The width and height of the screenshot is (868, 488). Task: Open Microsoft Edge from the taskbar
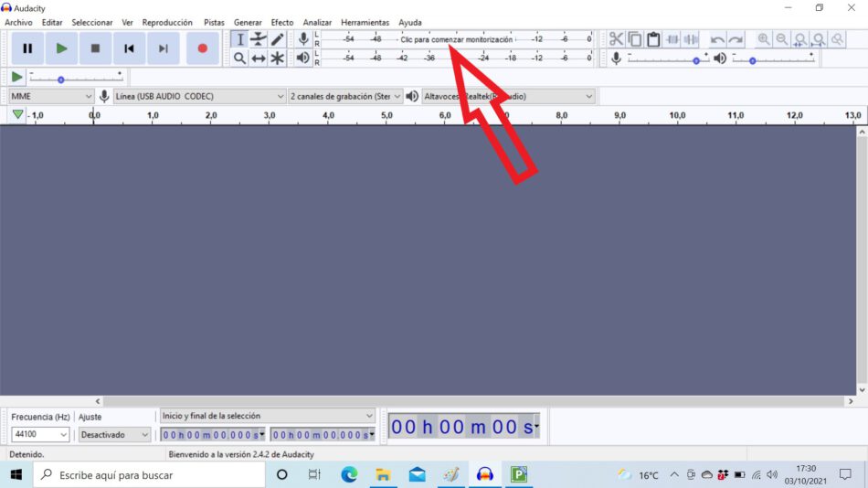coord(349,474)
